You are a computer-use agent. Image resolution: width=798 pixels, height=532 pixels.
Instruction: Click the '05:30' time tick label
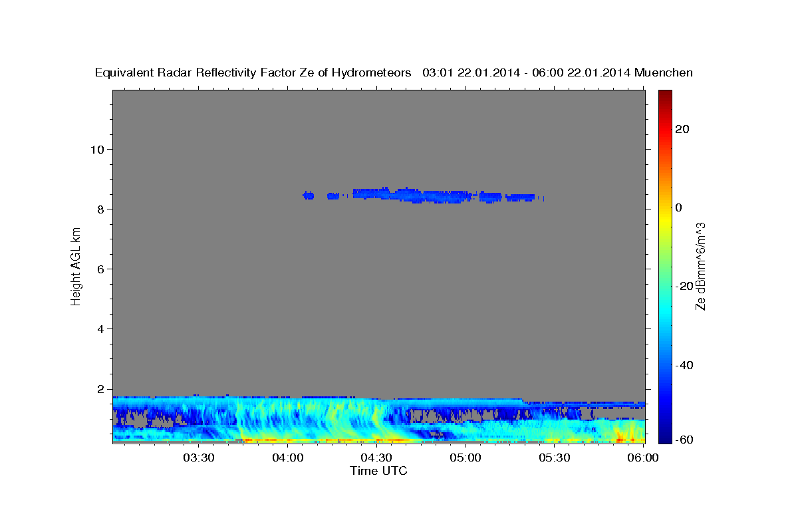point(555,458)
